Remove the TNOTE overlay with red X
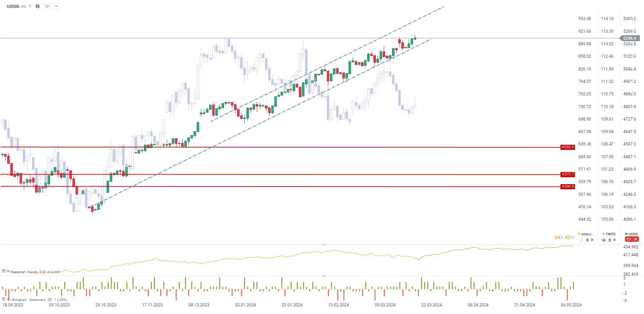644x314 pixels. [614, 240]
